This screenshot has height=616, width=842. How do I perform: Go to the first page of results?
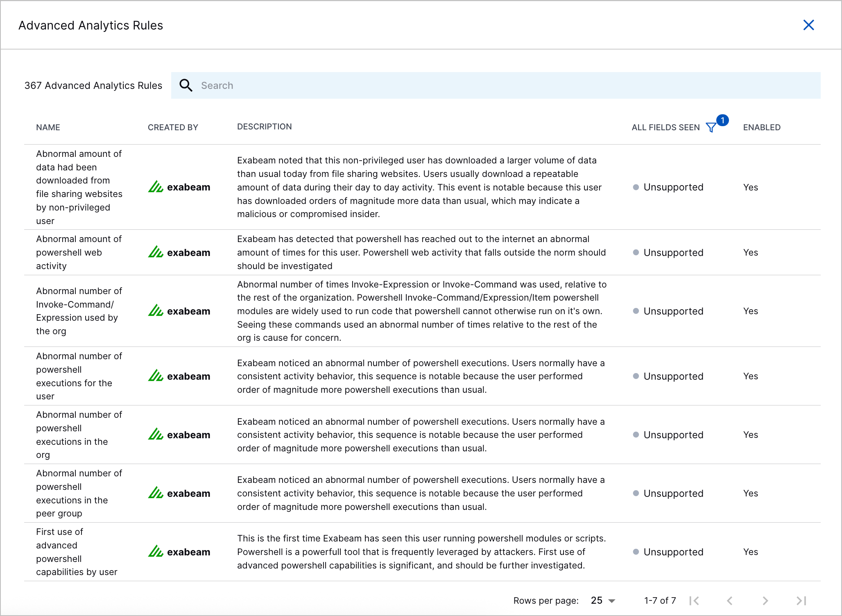(x=694, y=600)
